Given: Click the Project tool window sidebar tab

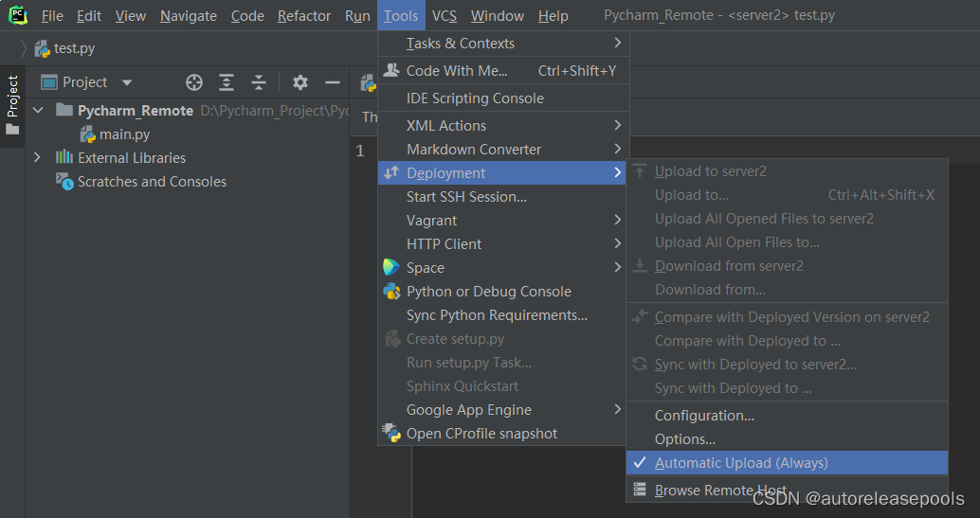Looking at the screenshot, I should coord(12,106).
